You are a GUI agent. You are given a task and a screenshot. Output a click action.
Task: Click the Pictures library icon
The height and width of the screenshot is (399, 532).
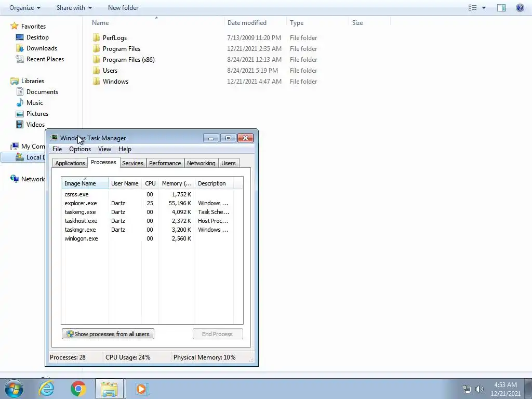(20, 114)
